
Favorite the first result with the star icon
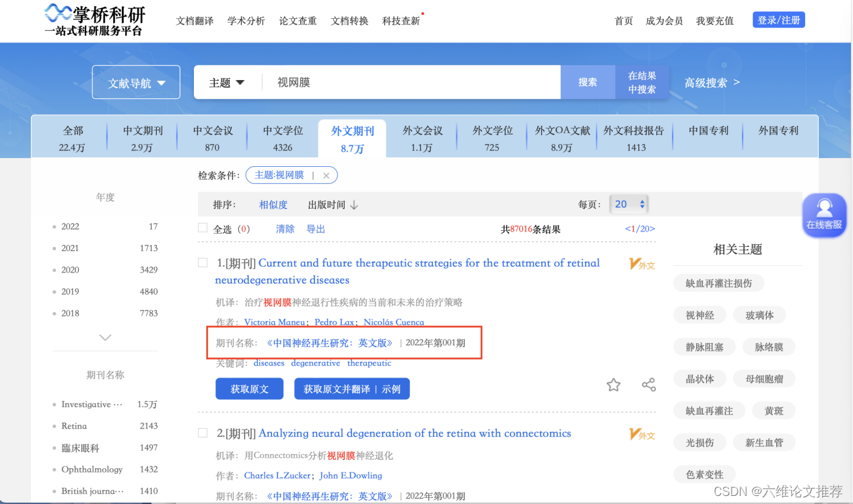pyautogui.click(x=613, y=385)
